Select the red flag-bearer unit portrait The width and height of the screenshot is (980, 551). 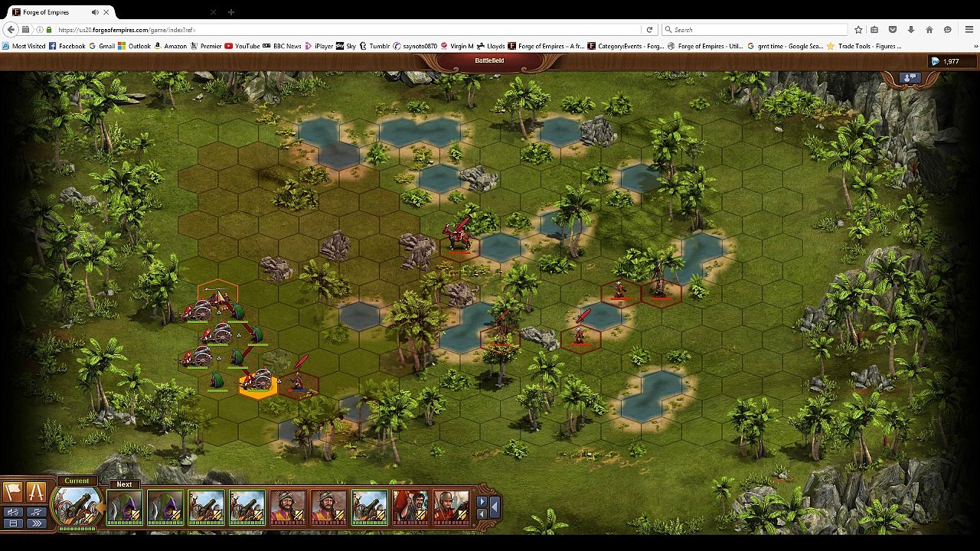point(410,507)
